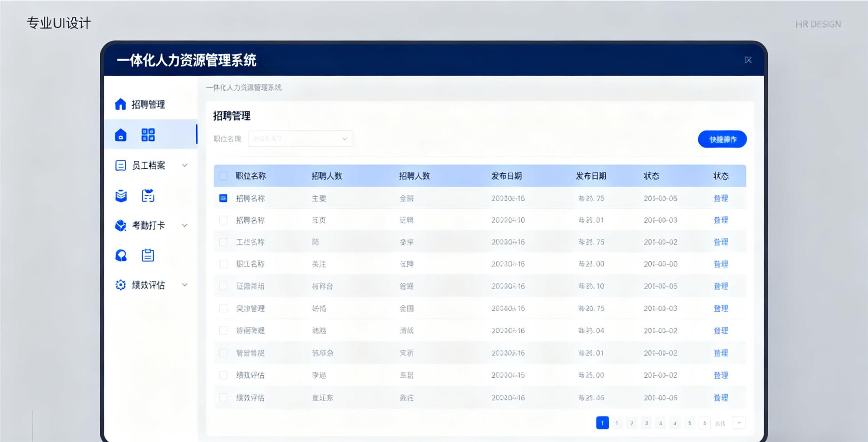Click the grid dashboard icon in sidebar
Viewport: 868px width, 442px height.
click(x=147, y=135)
